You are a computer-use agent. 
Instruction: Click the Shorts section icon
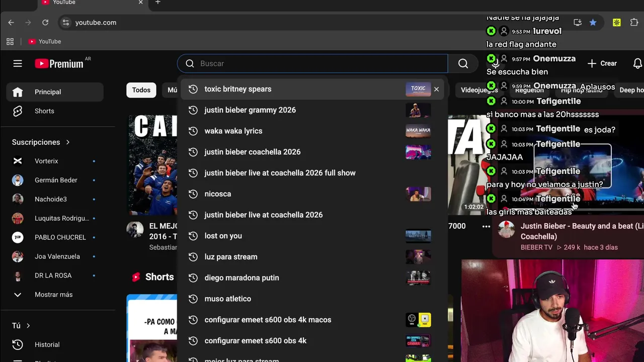(136, 277)
